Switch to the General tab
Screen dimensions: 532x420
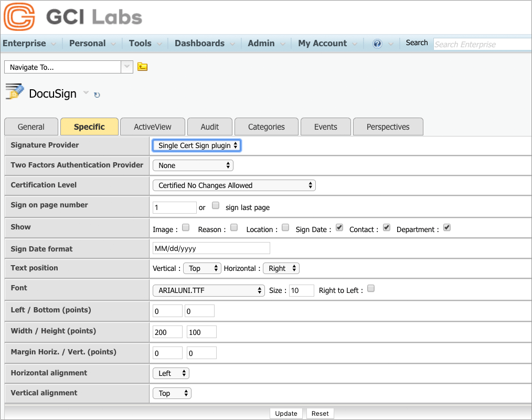click(x=31, y=127)
